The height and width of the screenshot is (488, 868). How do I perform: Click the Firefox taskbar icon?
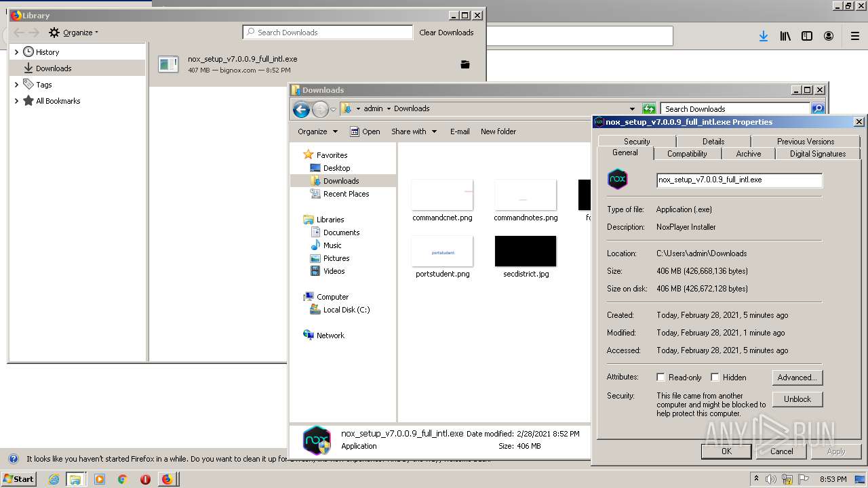point(167,479)
